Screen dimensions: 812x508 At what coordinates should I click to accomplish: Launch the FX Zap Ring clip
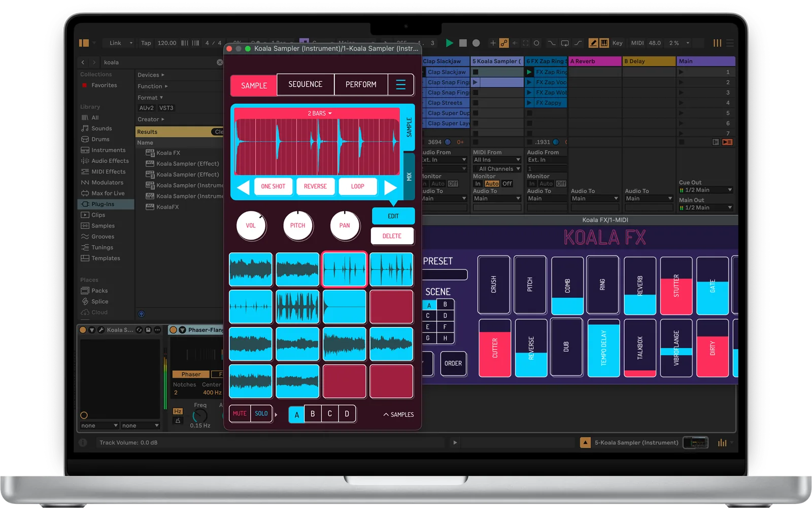529,72
